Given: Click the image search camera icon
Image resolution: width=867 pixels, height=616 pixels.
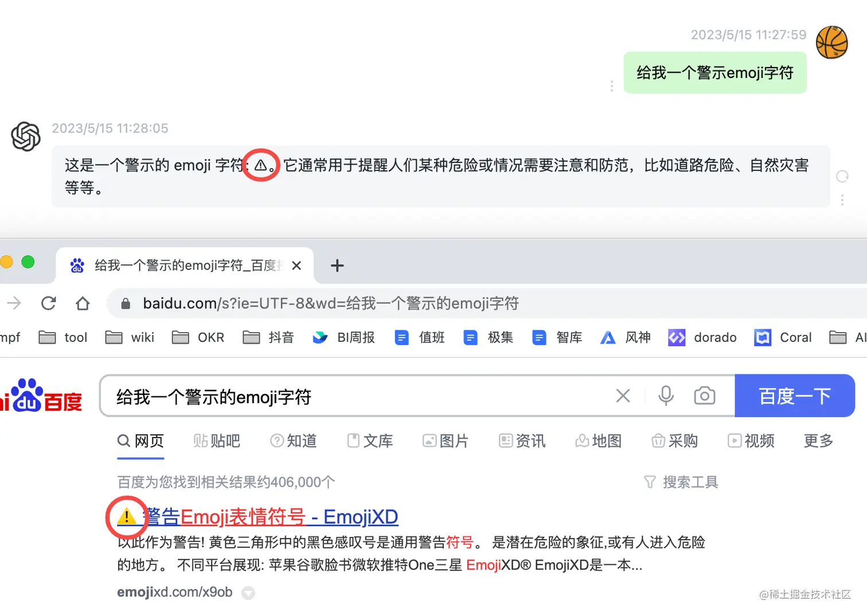Looking at the screenshot, I should coord(704,396).
